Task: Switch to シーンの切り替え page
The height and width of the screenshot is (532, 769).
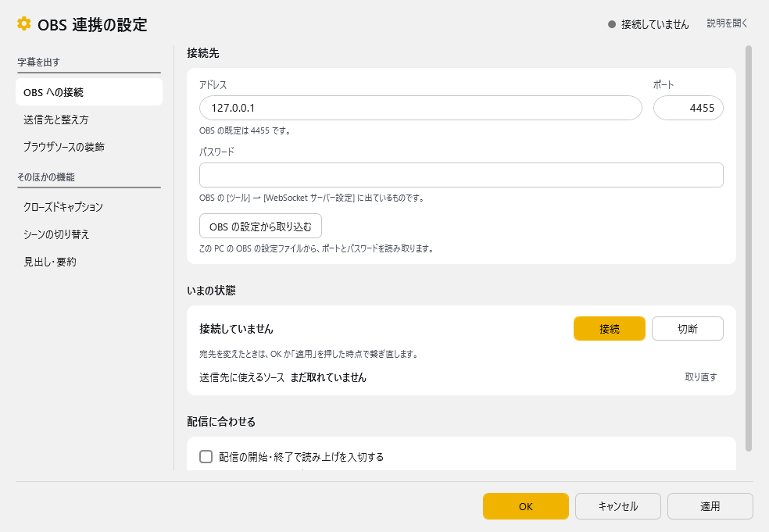Action: coord(89,234)
